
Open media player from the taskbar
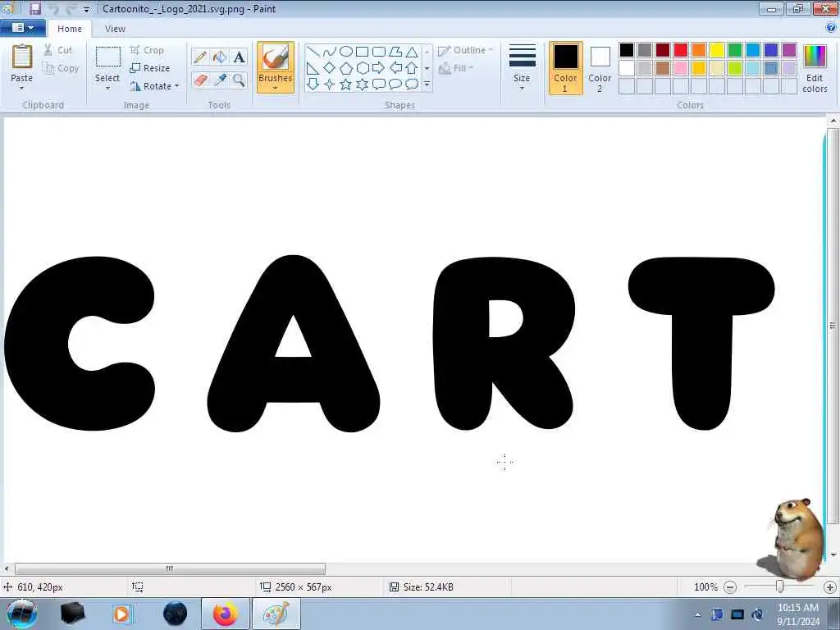[122, 614]
